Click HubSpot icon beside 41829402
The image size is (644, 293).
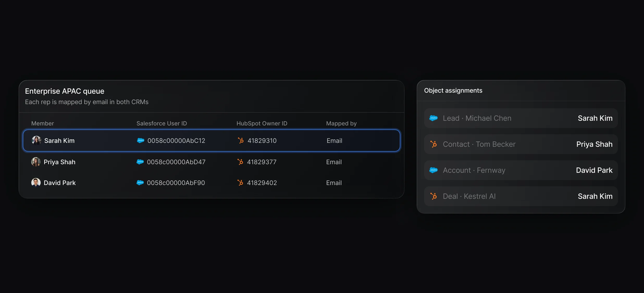pos(240,183)
